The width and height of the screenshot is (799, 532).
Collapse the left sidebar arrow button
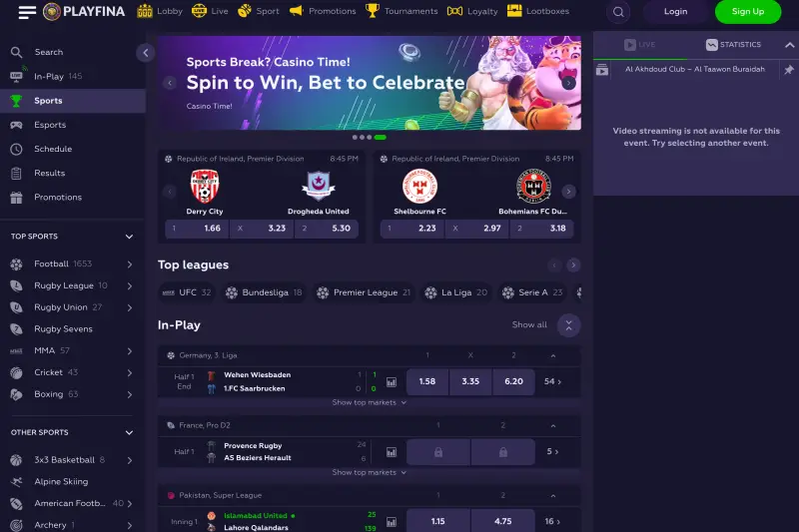(x=145, y=53)
